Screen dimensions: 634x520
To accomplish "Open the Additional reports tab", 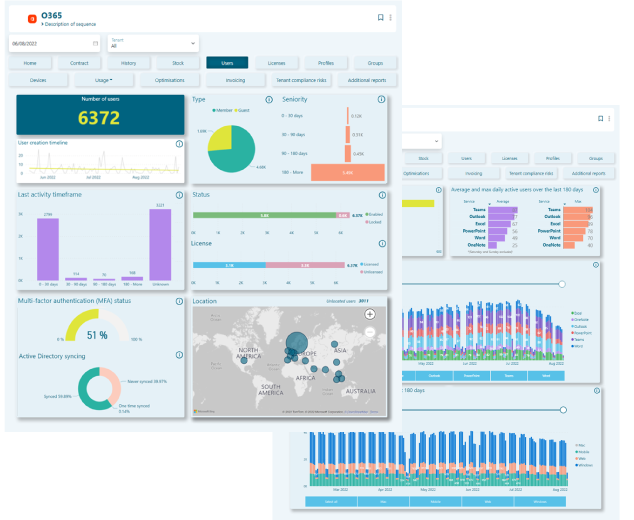I will tap(367, 80).
